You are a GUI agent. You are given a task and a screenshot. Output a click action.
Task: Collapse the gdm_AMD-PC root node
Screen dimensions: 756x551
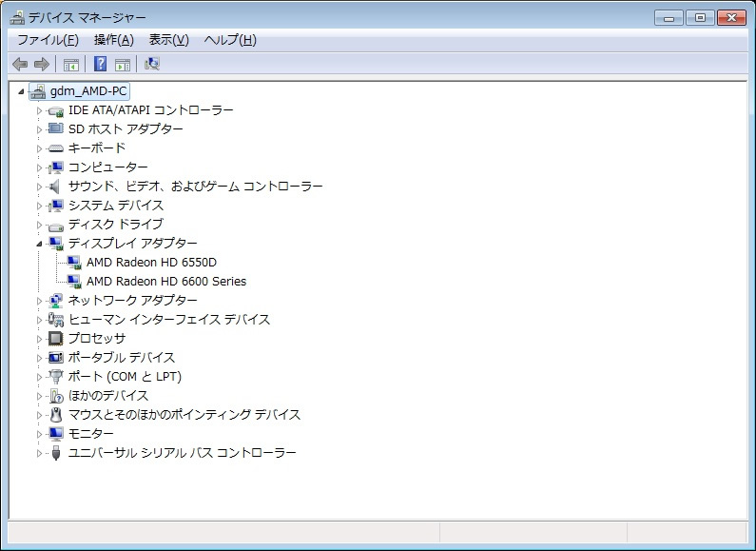tap(21, 91)
